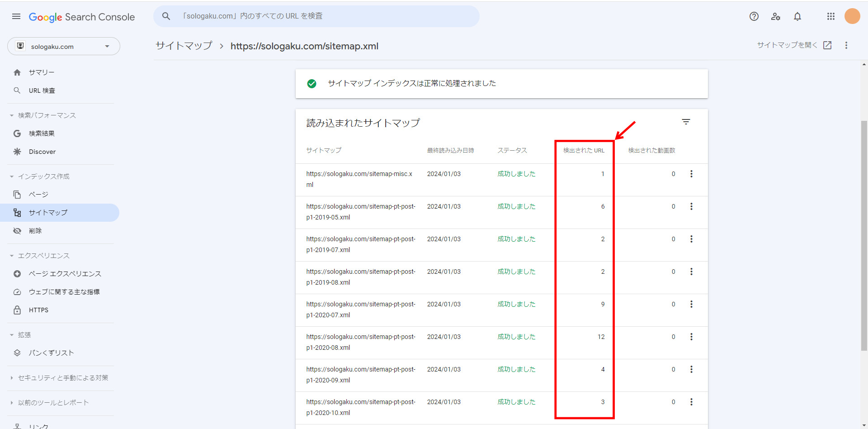Select ページ エクスペリエンス in sidebar
Screen dimensions: 868x429
pos(65,274)
